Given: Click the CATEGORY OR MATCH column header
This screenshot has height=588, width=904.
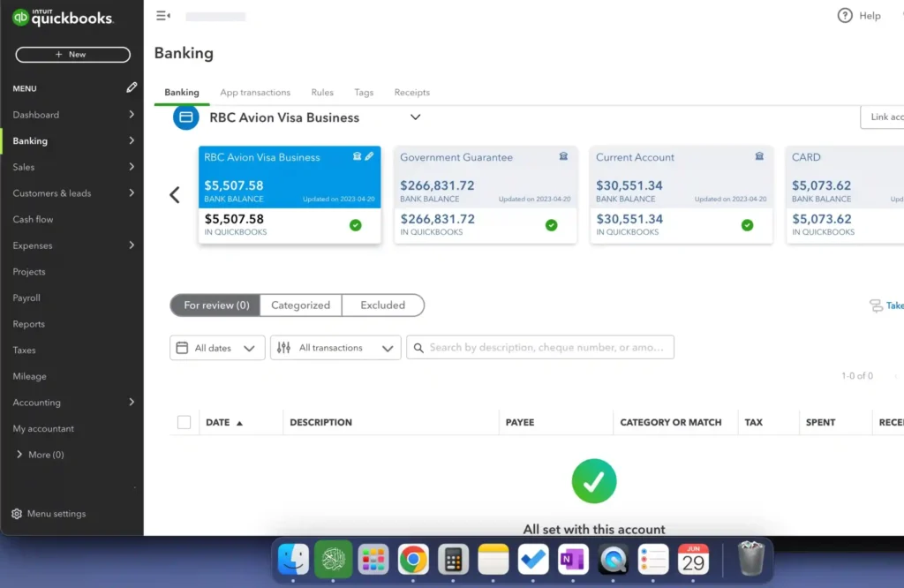Looking at the screenshot, I should pos(671,422).
